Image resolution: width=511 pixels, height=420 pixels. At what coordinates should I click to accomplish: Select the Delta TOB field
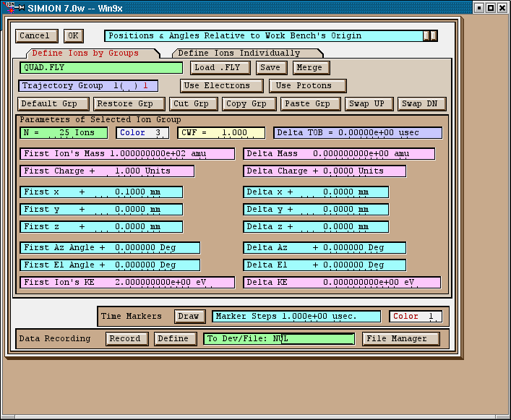point(358,133)
